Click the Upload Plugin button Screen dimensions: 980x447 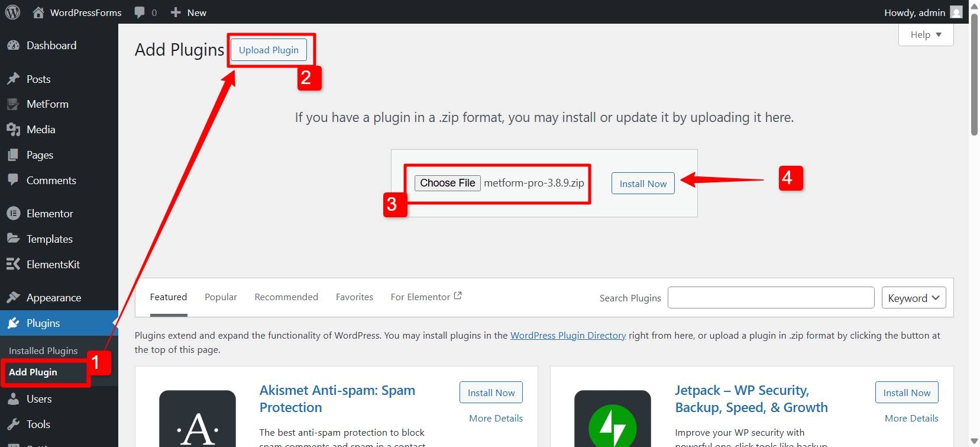[x=269, y=50]
